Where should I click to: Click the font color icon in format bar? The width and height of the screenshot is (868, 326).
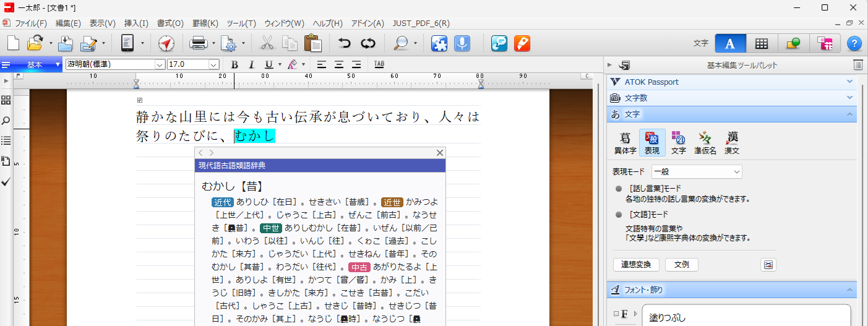pos(293,64)
